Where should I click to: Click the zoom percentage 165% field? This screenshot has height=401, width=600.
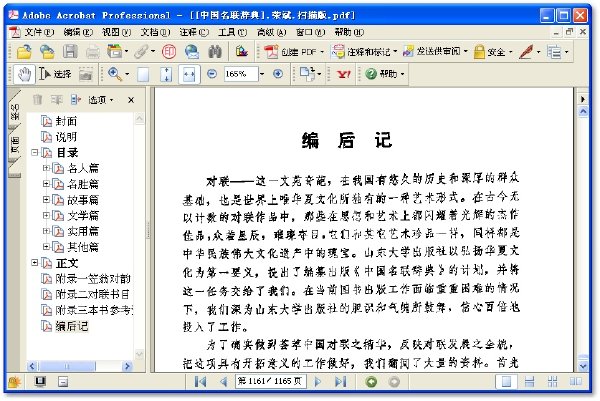(241, 74)
